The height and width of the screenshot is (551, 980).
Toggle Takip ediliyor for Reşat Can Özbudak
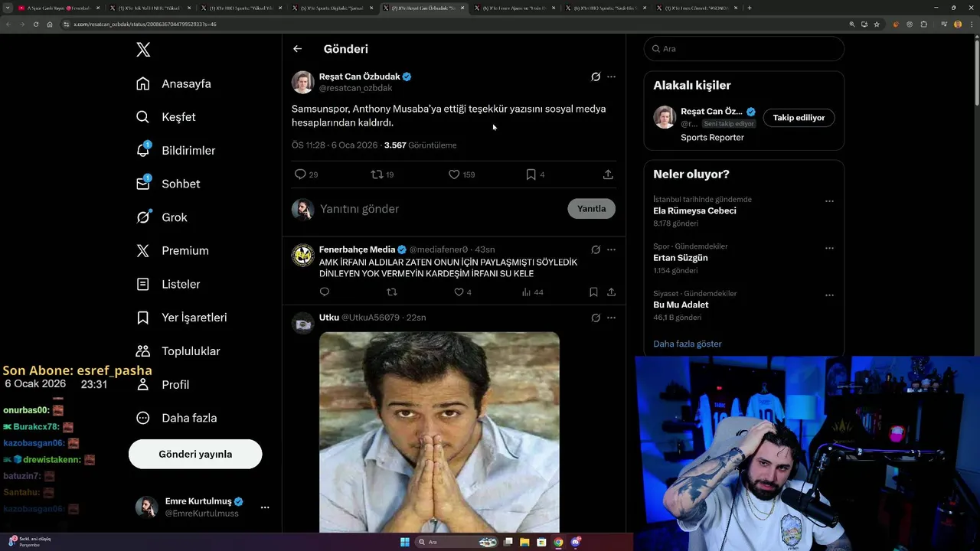click(799, 118)
